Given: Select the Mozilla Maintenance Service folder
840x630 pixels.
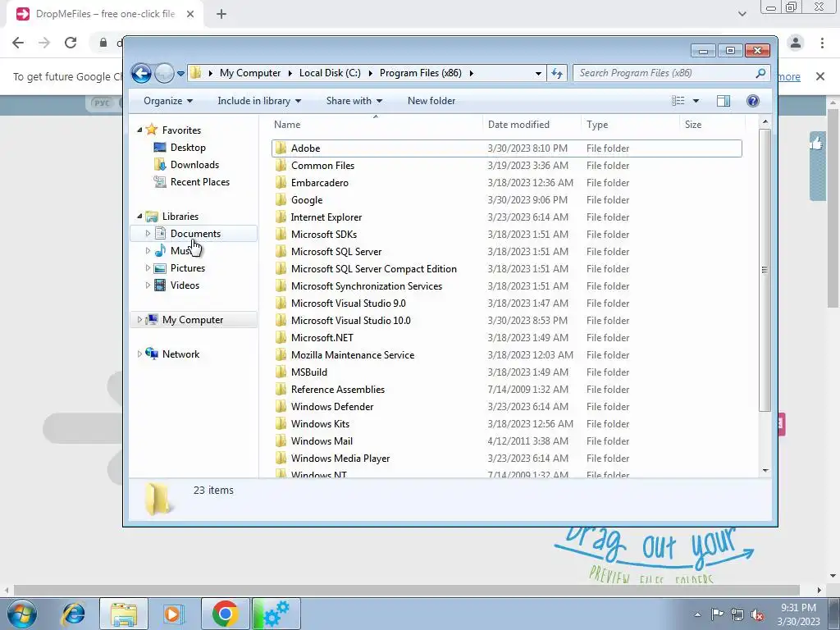Looking at the screenshot, I should pyautogui.click(x=353, y=354).
